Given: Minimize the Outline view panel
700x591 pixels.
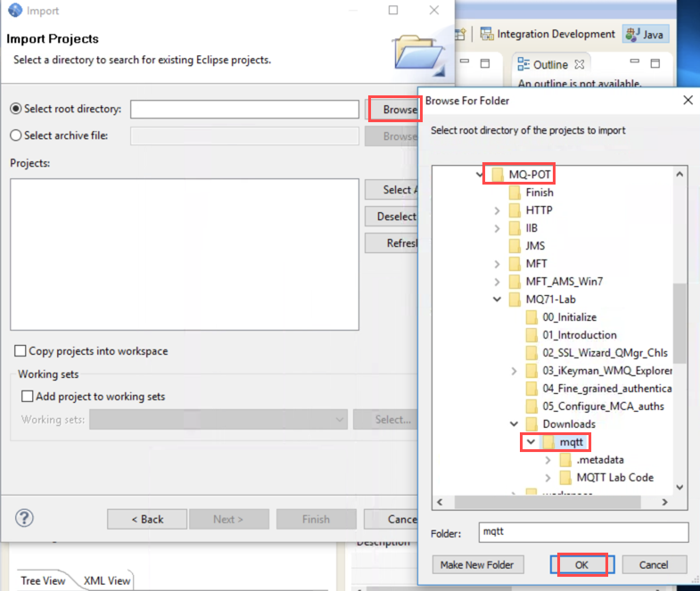Looking at the screenshot, I should [x=634, y=62].
